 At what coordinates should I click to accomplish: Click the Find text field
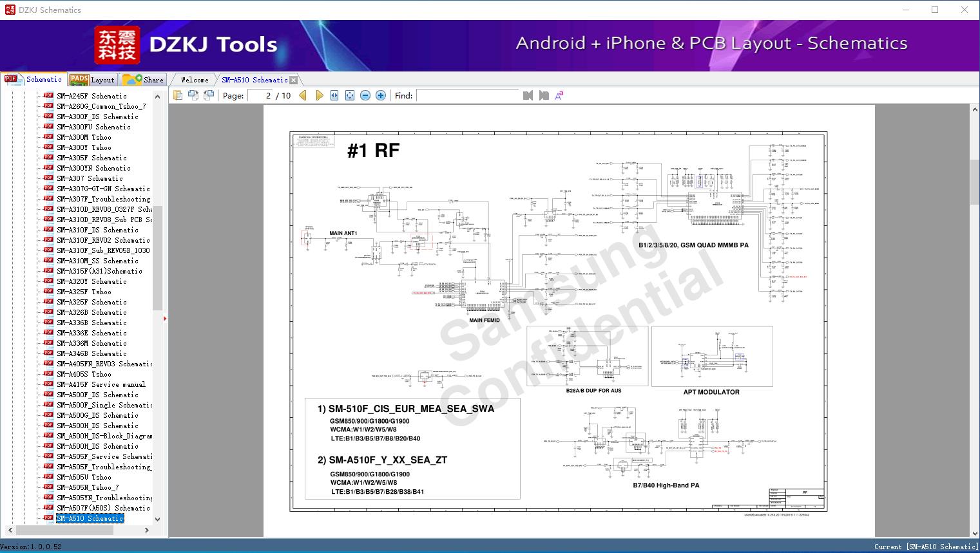[x=468, y=95]
